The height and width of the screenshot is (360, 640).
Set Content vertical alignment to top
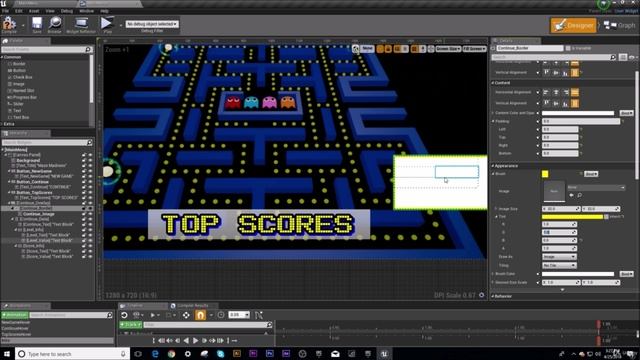(x=546, y=103)
